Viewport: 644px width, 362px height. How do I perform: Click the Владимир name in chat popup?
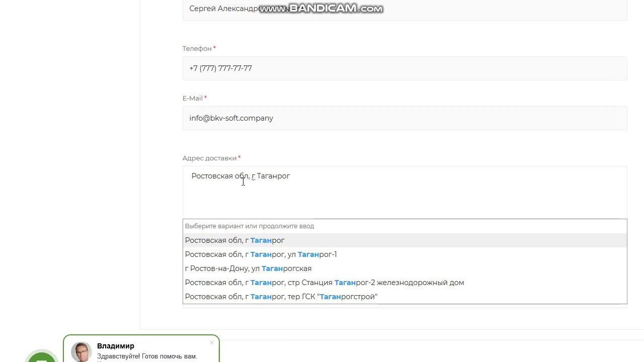(116, 346)
